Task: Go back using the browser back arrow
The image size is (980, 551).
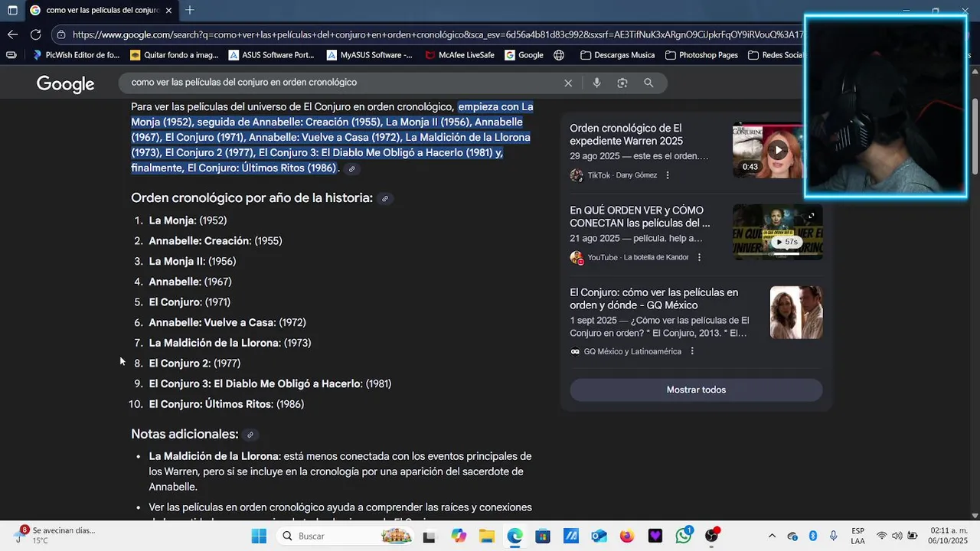Action: click(12, 34)
